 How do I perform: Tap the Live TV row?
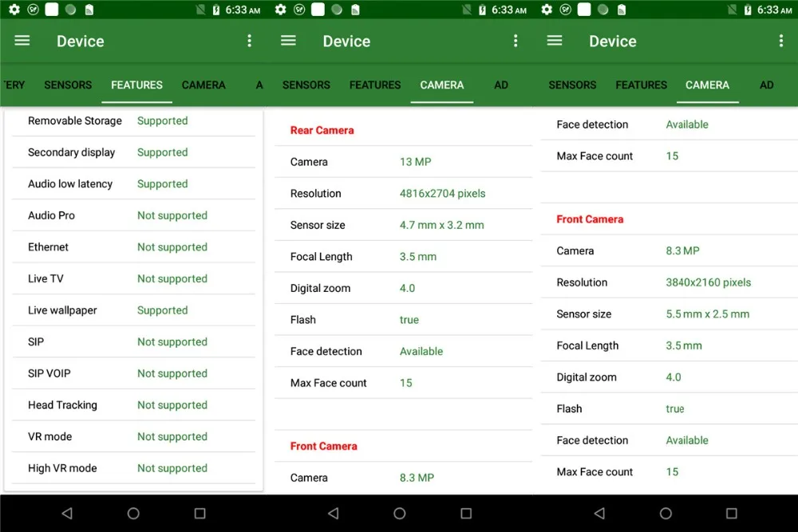(x=133, y=278)
